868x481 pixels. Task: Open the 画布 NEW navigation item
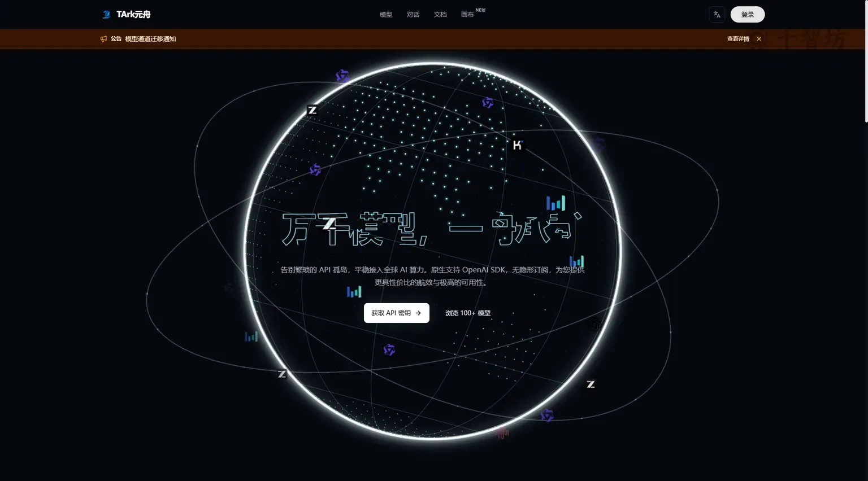[473, 14]
